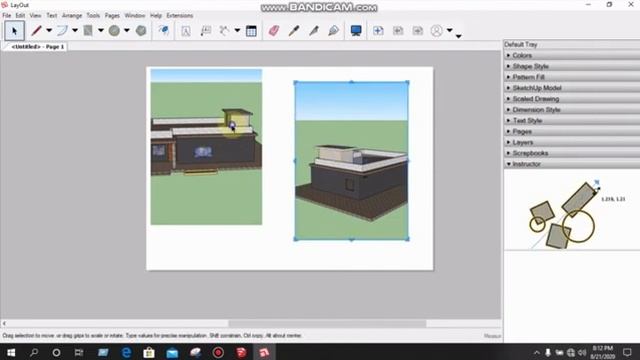Open account dropdown arrow
640x360 pixels.
[x=449, y=30]
